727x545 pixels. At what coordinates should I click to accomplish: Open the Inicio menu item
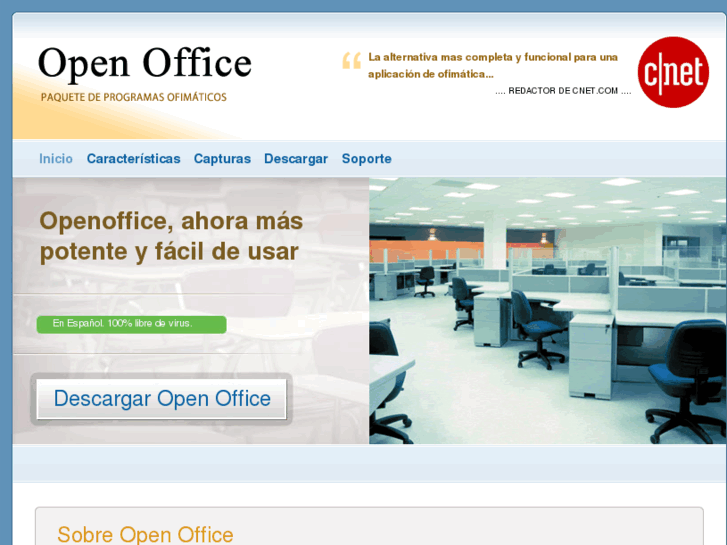tap(56, 159)
